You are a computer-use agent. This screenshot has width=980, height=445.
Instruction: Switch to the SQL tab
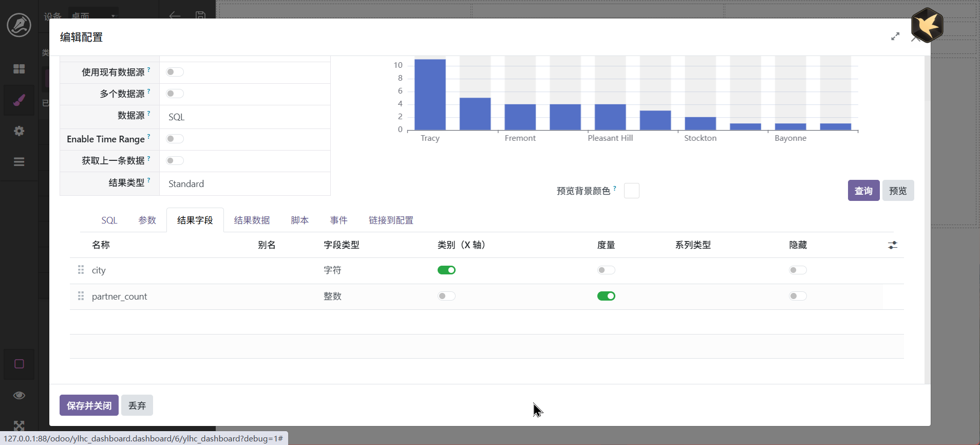tap(109, 220)
